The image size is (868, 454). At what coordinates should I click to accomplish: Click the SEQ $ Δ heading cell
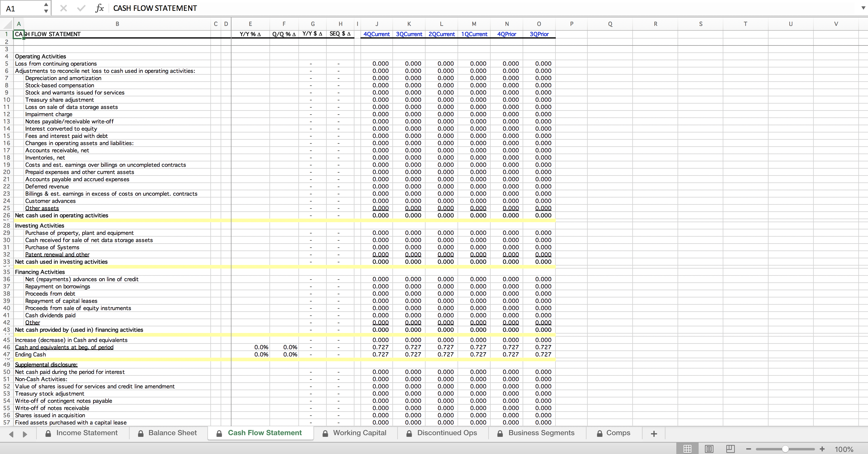[340, 34]
